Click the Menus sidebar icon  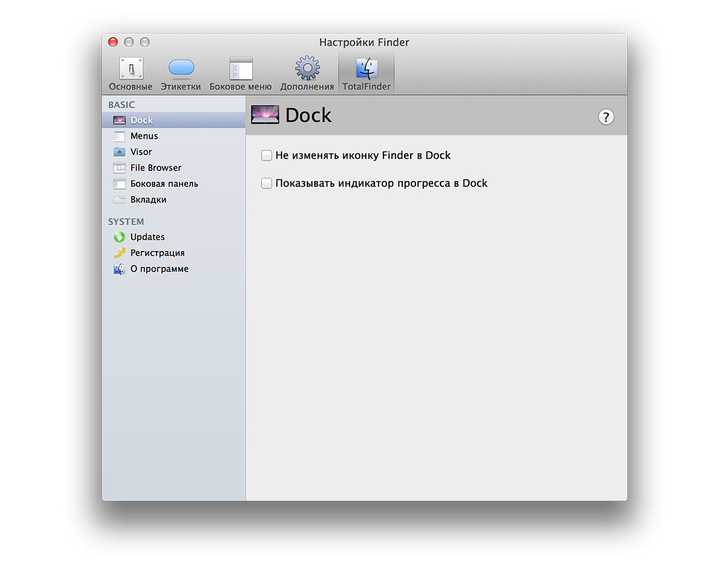coord(120,136)
